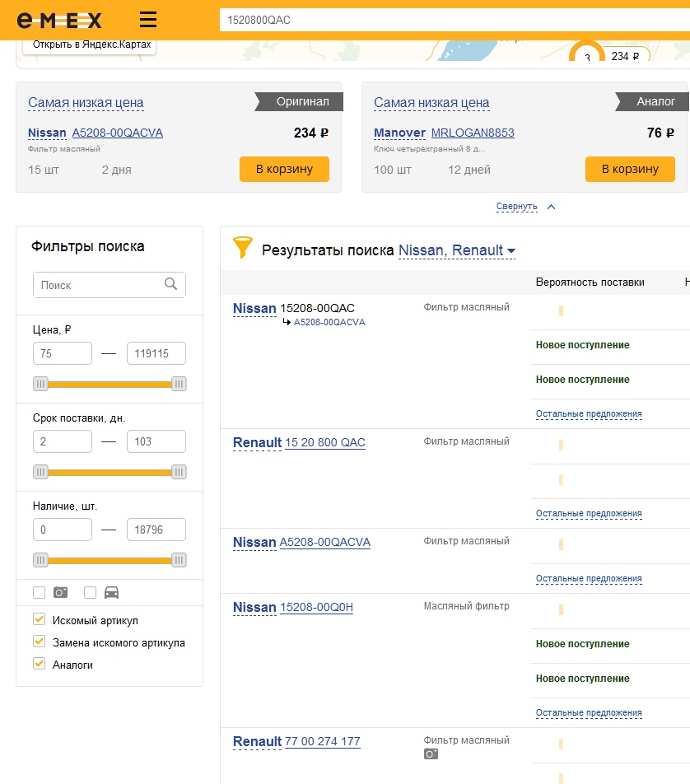Expand Остальные предложения in the Nissan A5208-00QACVA result row
This screenshot has width=690, height=784.
pos(589,578)
